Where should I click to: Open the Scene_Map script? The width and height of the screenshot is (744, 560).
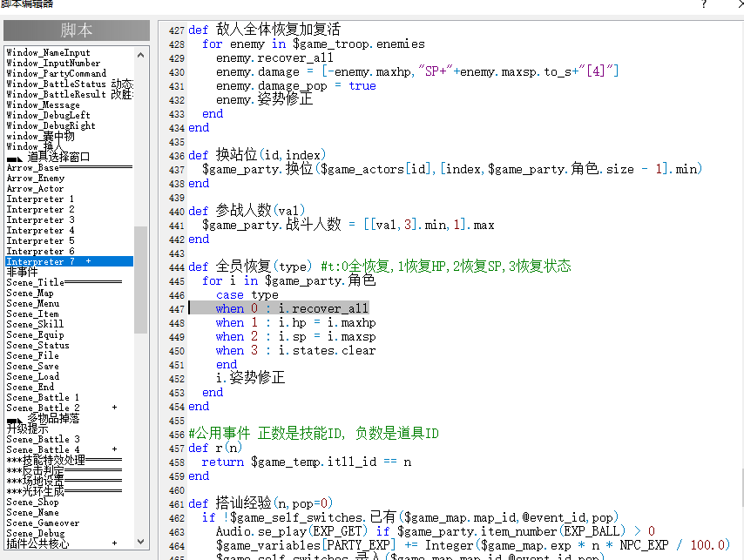click(30, 293)
